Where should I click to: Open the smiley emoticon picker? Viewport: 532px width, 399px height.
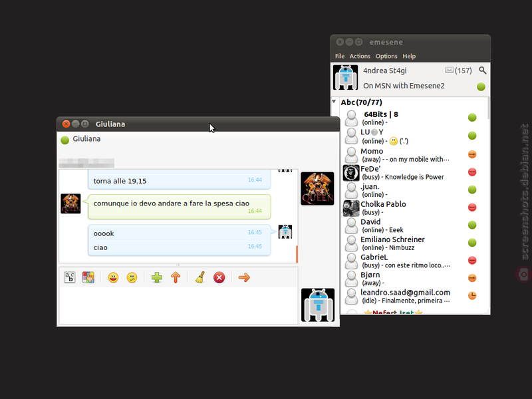click(113, 277)
